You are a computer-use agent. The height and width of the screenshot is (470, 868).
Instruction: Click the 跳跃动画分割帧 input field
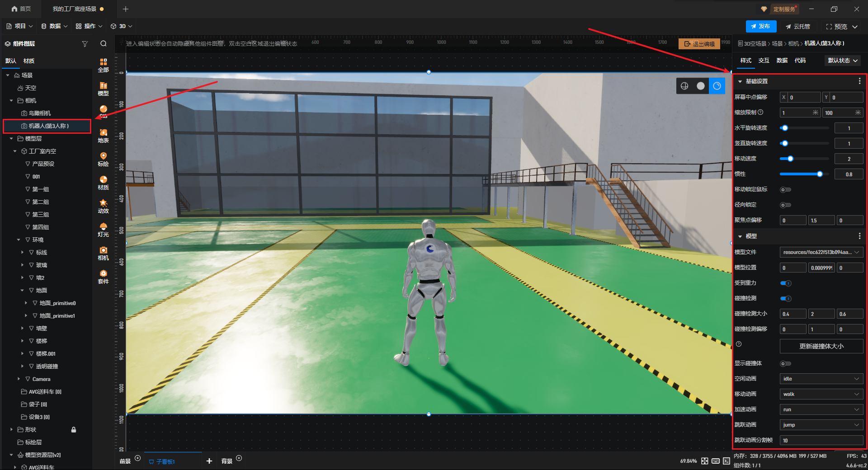[821, 440]
